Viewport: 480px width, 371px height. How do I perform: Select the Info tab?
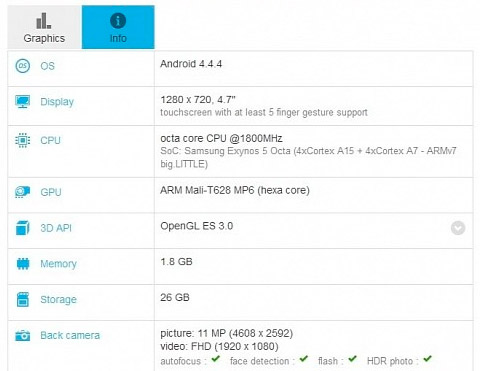pos(118,27)
